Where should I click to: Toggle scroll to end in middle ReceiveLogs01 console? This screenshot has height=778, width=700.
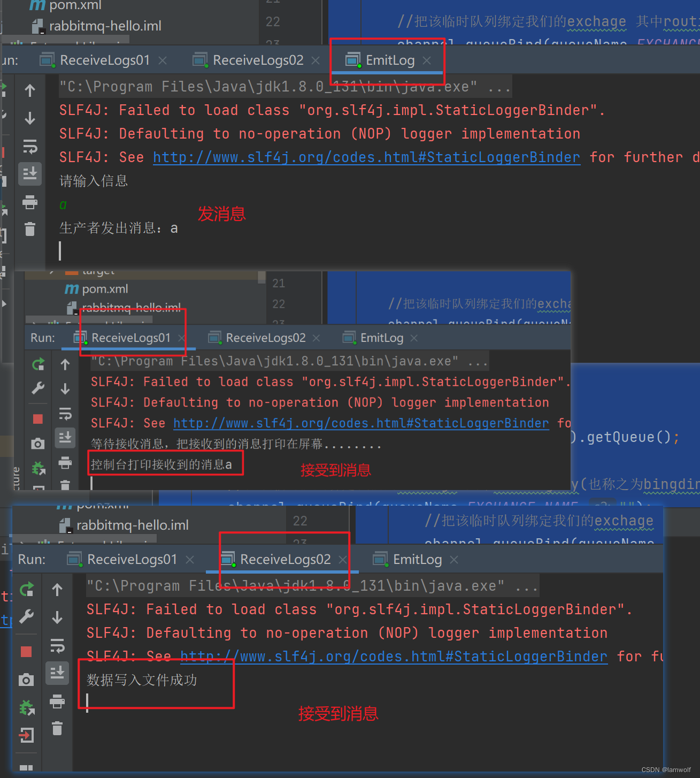(65, 438)
